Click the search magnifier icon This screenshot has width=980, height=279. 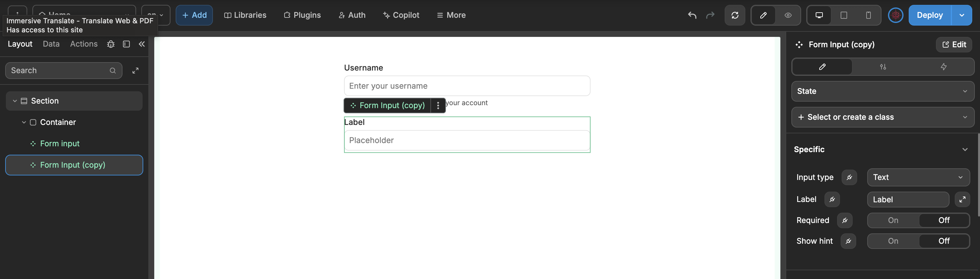click(x=112, y=71)
